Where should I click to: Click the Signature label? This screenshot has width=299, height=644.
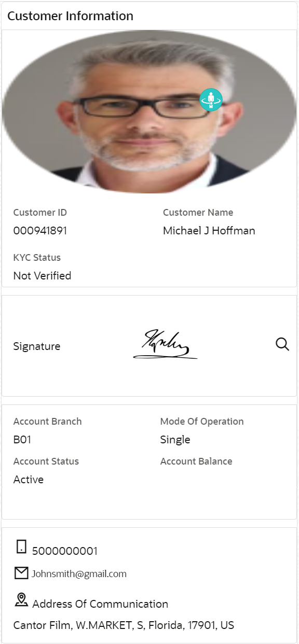tap(37, 346)
